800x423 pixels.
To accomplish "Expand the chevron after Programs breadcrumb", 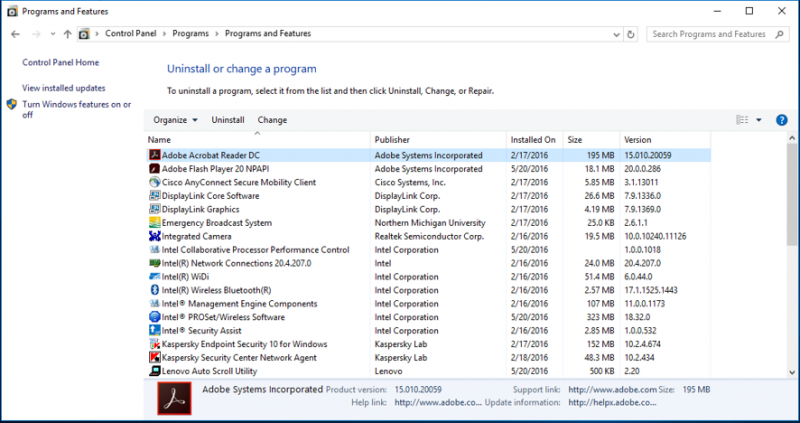I will coord(217,34).
